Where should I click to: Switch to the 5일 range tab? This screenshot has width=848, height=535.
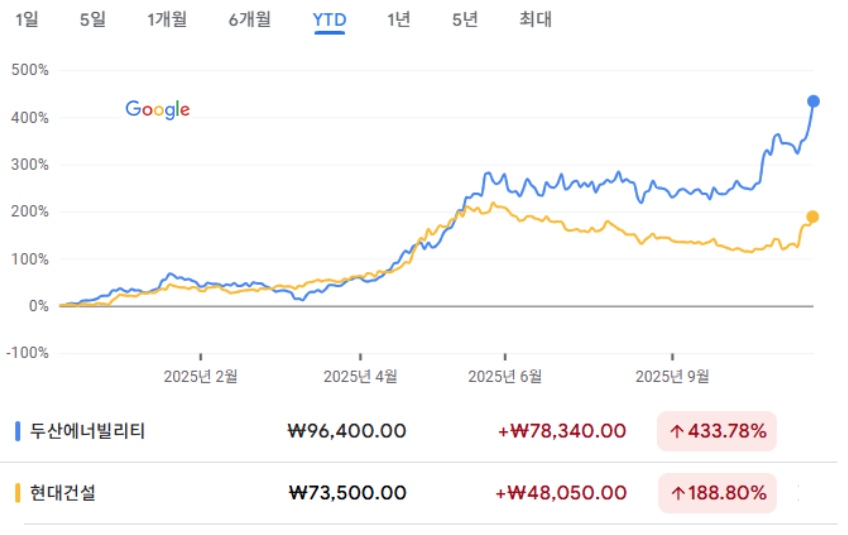92,19
